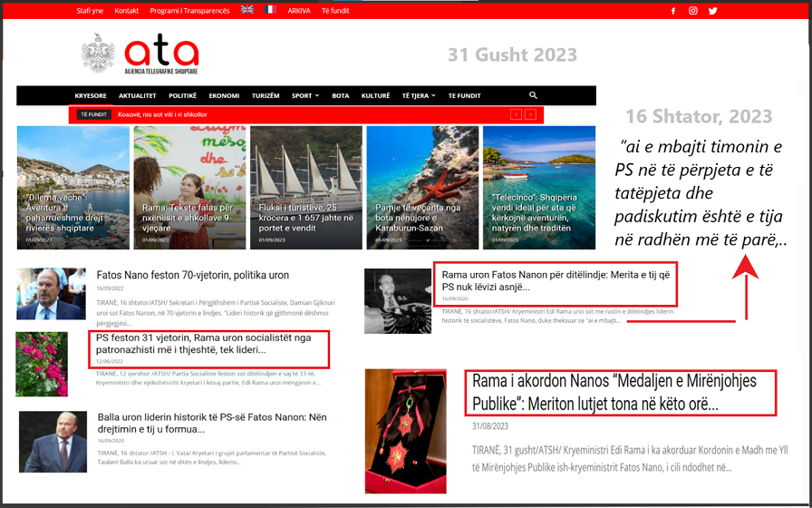Screen dimensions: 812x508
Task: Open the Instagram profile icon
Action: tap(693, 11)
